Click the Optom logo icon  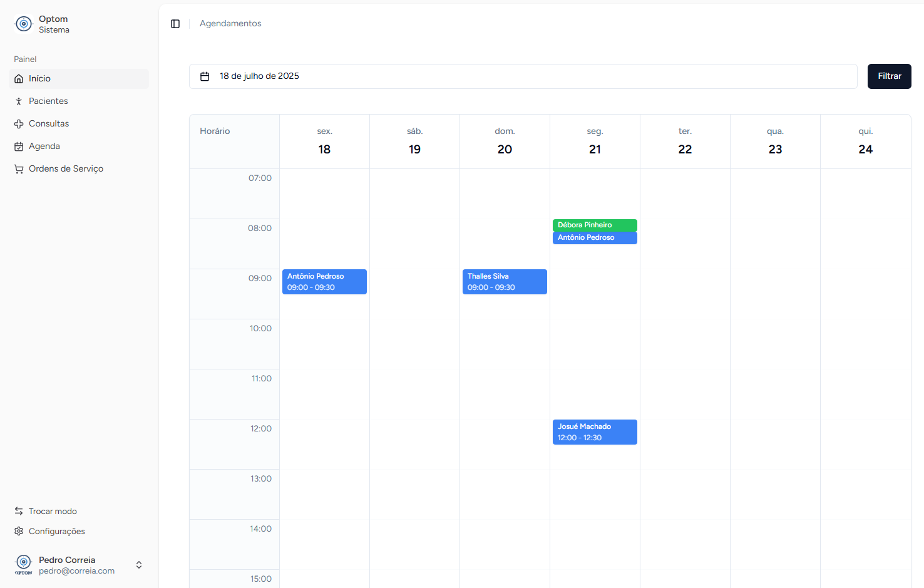coord(24,24)
